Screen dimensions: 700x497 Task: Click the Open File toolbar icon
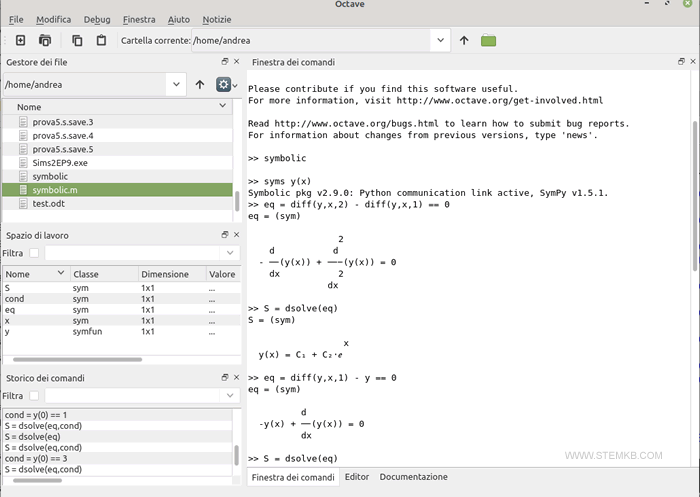point(45,40)
